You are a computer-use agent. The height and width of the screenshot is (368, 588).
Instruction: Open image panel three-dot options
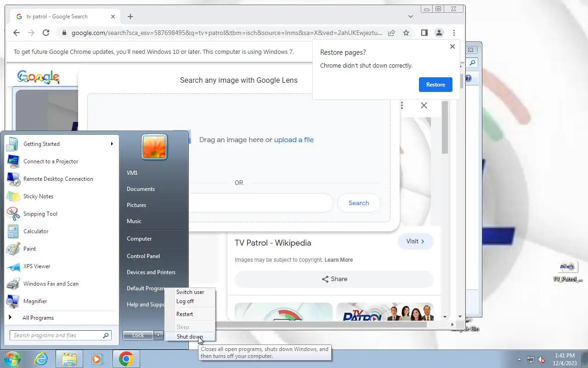[x=402, y=105]
